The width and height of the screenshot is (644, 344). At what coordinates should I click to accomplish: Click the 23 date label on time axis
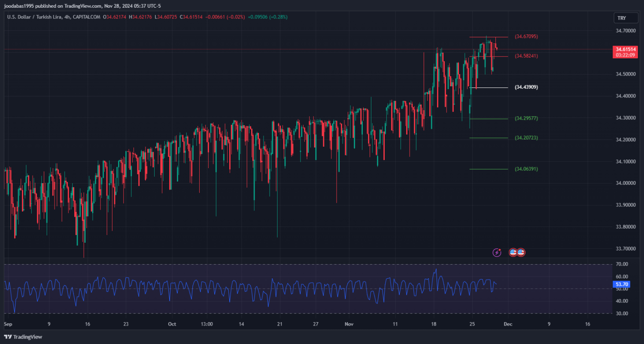tap(125, 324)
